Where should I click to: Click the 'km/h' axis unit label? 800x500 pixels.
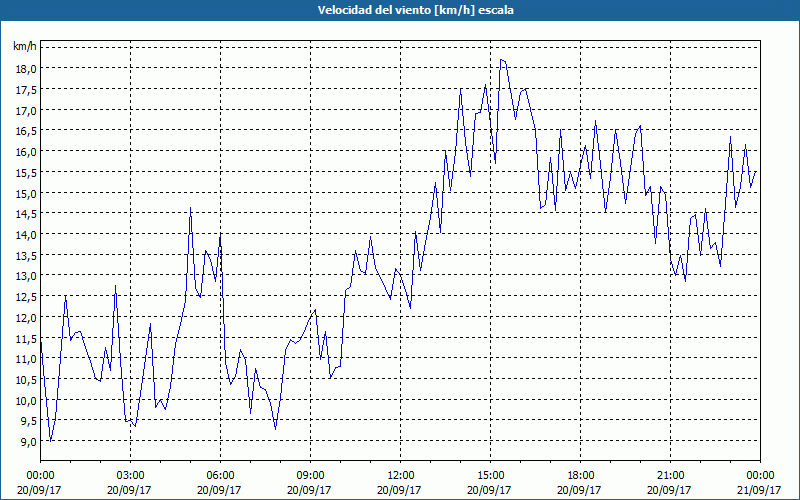pos(25,47)
